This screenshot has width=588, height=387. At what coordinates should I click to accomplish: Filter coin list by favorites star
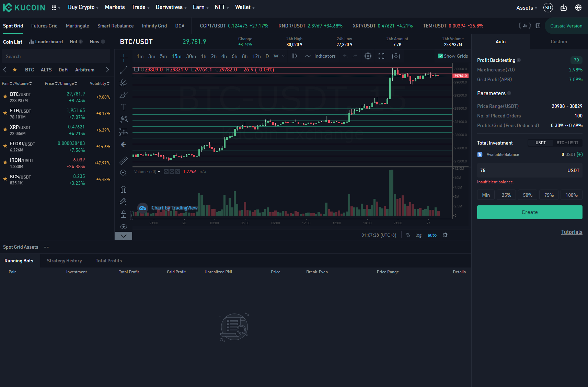click(15, 70)
